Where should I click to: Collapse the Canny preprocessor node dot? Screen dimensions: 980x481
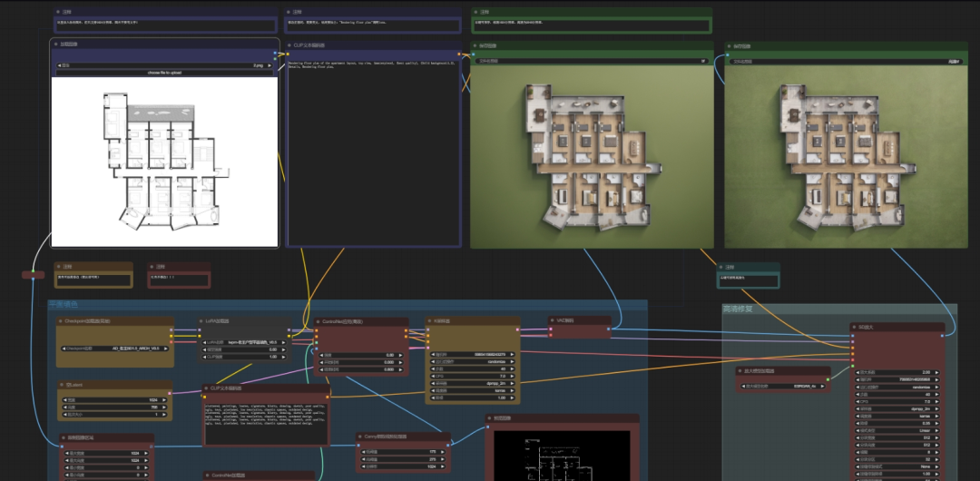click(x=360, y=436)
